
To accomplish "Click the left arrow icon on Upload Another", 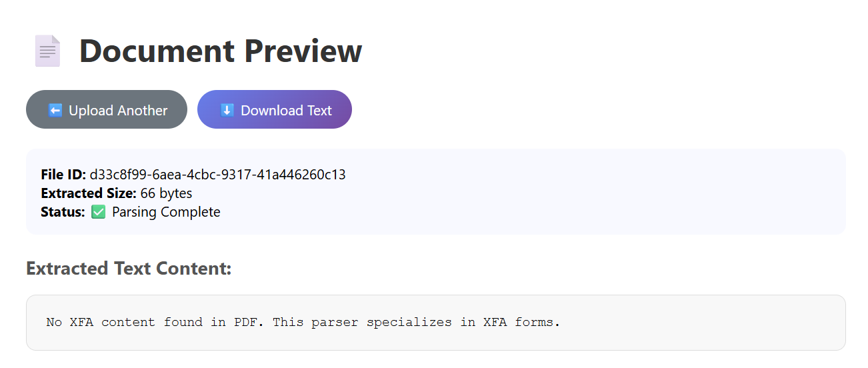I will pos(55,110).
